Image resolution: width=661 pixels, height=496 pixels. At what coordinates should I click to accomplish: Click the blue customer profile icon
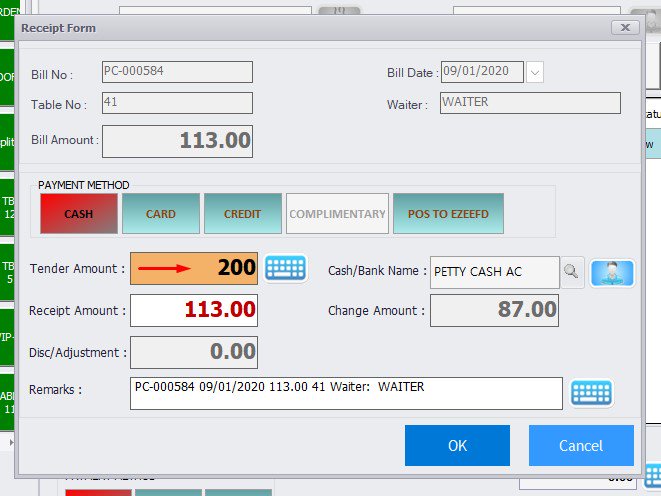tap(611, 272)
